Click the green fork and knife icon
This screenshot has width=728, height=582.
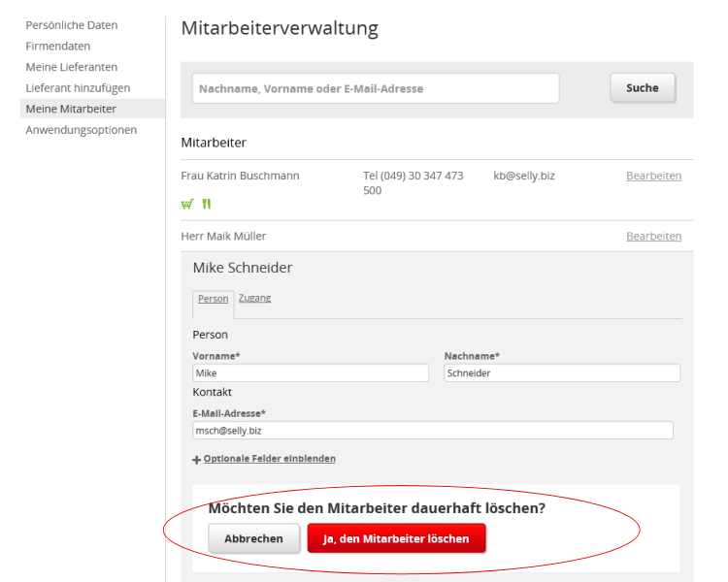207,204
